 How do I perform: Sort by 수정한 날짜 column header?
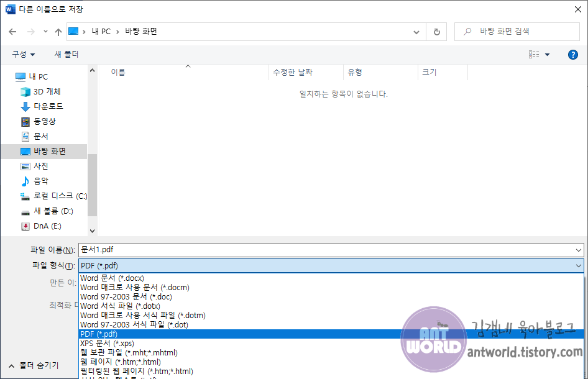coord(306,72)
